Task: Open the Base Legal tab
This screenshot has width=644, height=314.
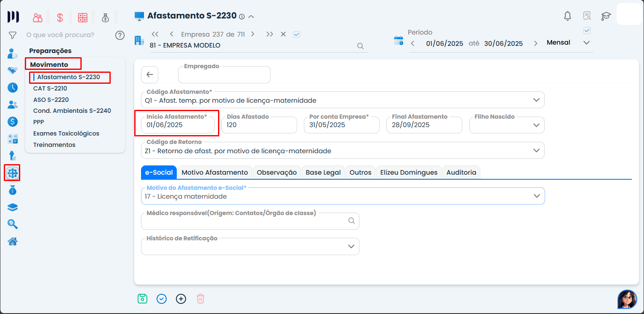Action: [x=323, y=172]
